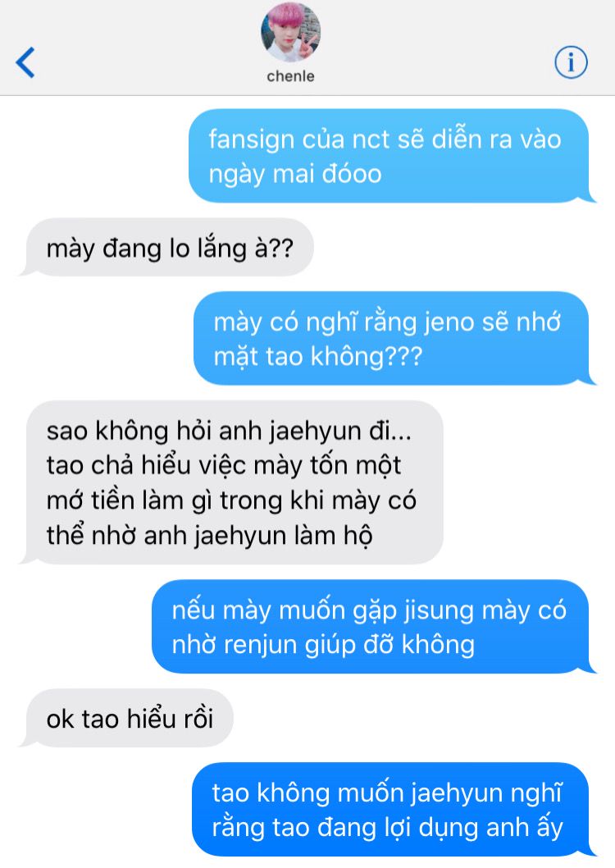The width and height of the screenshot is (615, 868).
Task: Select the blue message about gặp jisung
Action: [x=375, y=627]
